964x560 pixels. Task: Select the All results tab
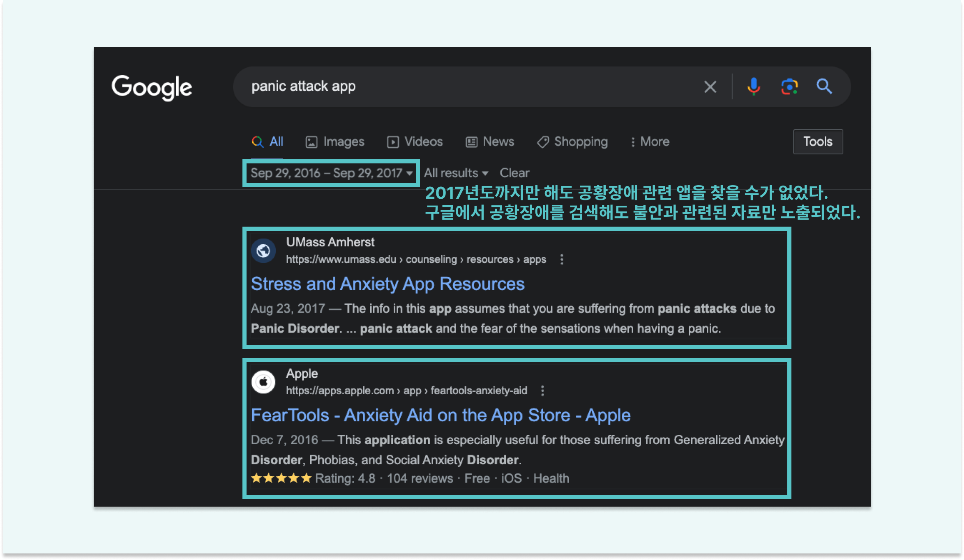(268, 142)
